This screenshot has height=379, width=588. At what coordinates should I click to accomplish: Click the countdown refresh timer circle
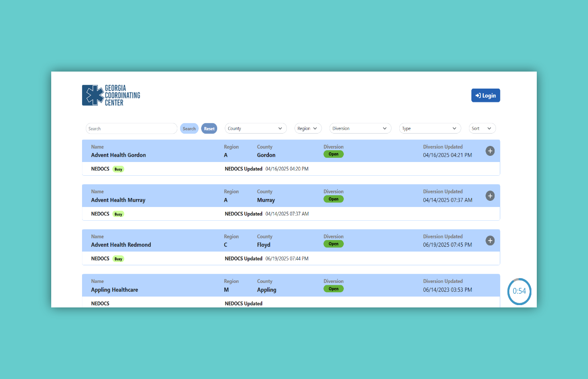coord(519,291)
